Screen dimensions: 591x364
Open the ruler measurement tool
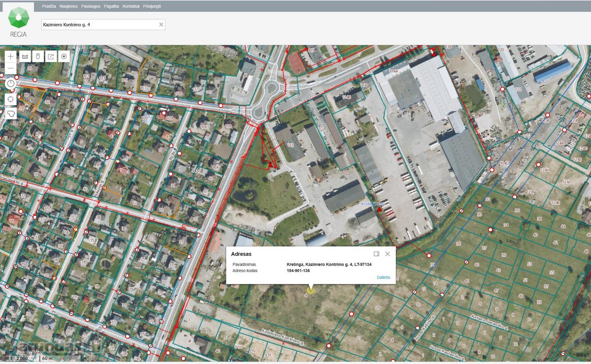25,57
